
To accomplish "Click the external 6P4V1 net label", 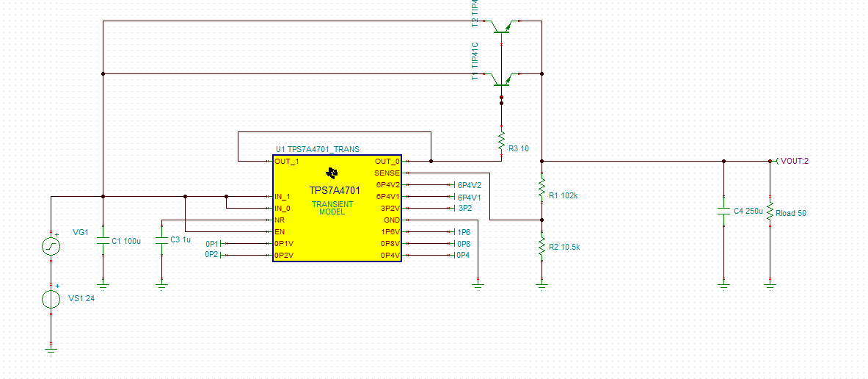I will pos(470,197).
